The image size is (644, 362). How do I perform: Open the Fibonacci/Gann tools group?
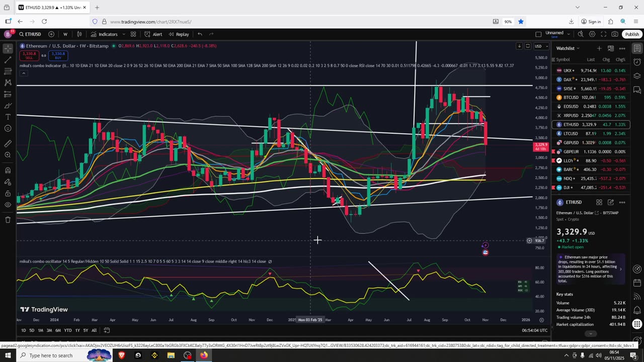[x=8, y=71]
